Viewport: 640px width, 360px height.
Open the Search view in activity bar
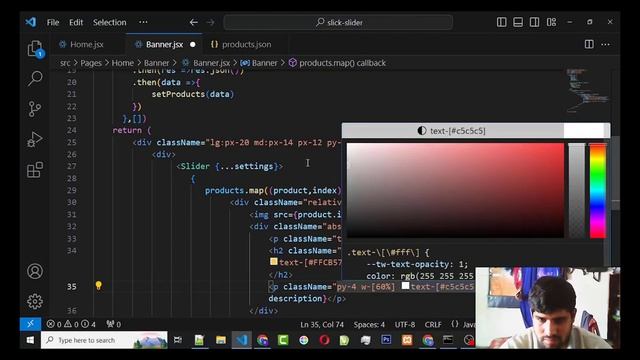click(35, 78)
